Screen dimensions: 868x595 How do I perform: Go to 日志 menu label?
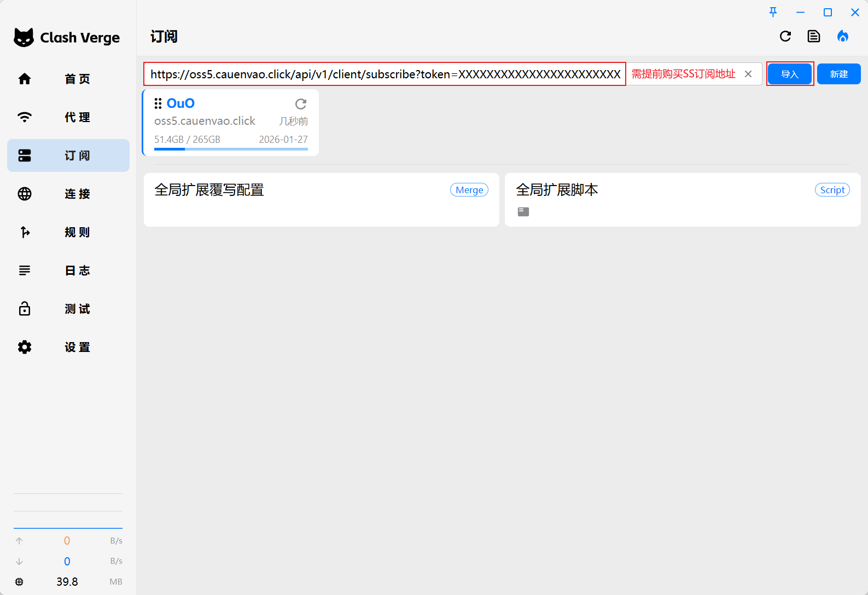(77, 270)
